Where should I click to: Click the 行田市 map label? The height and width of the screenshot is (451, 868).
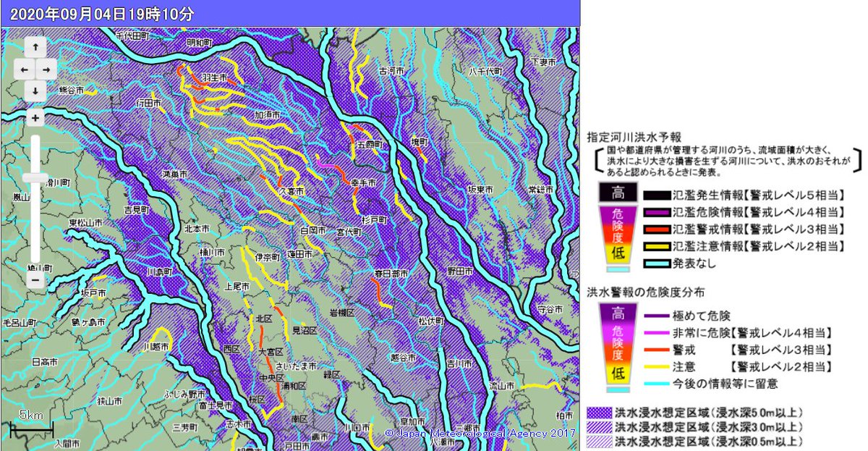[149, 104]
